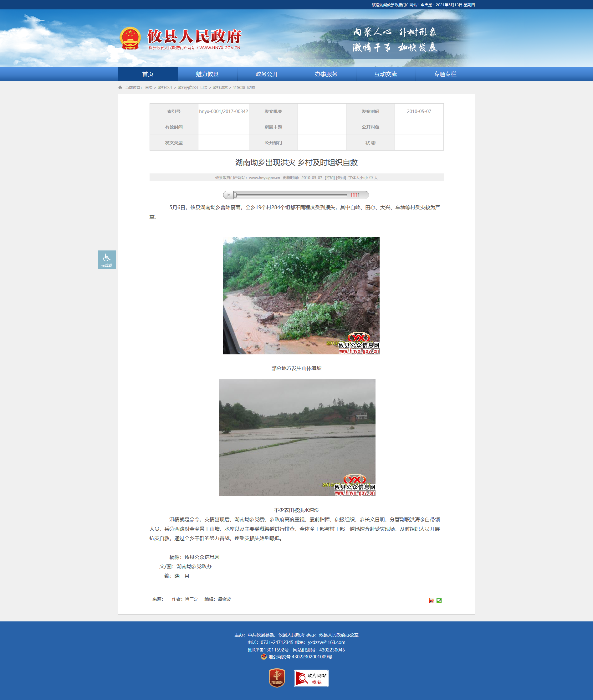Click the 所属主题 table header cell
Viewport: 593px width, 700px height.
point(273,127)
